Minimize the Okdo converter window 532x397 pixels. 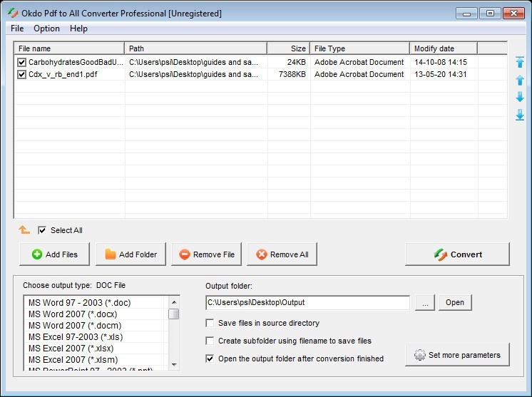click(x=467, y=14)
